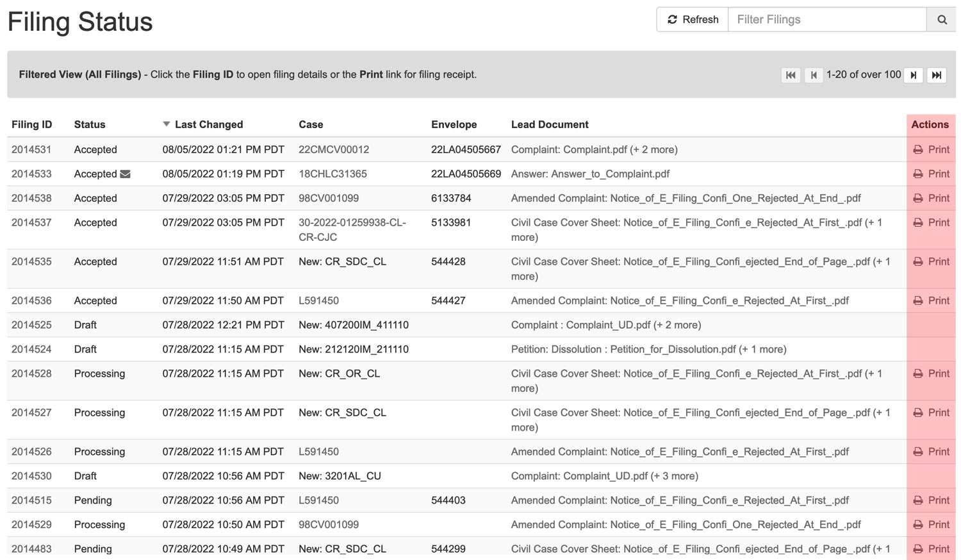Open filing ID 2014529
This screenshot has width=961, height=560.
pos(31,525)
